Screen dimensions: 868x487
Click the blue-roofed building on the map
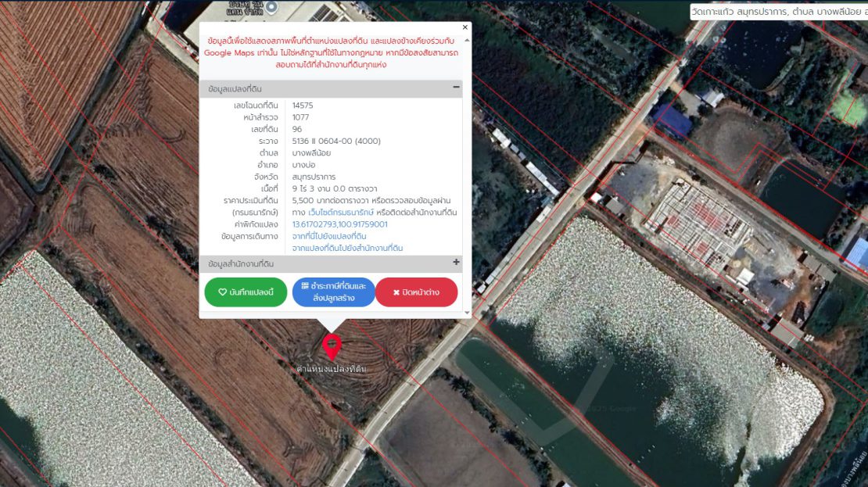click(x=673, y=120)
